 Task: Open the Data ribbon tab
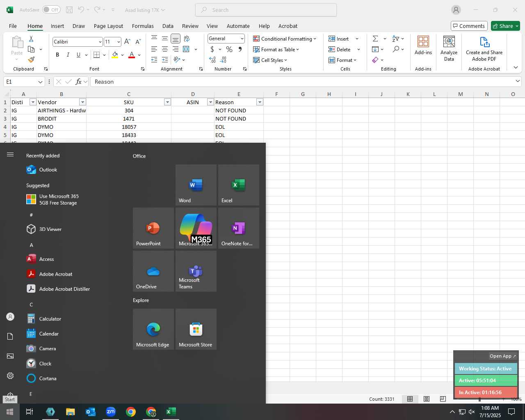[x=168, y=26]
